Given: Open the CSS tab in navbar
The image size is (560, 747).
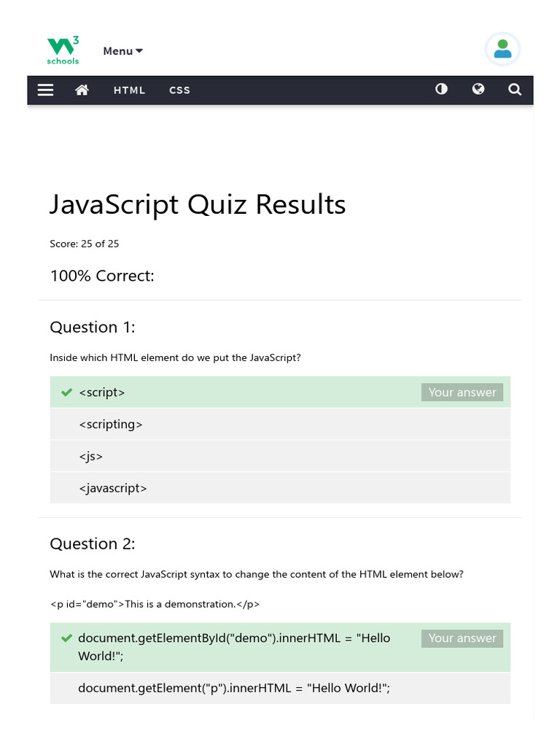Looking at the screenshot, I should [179, 90].
